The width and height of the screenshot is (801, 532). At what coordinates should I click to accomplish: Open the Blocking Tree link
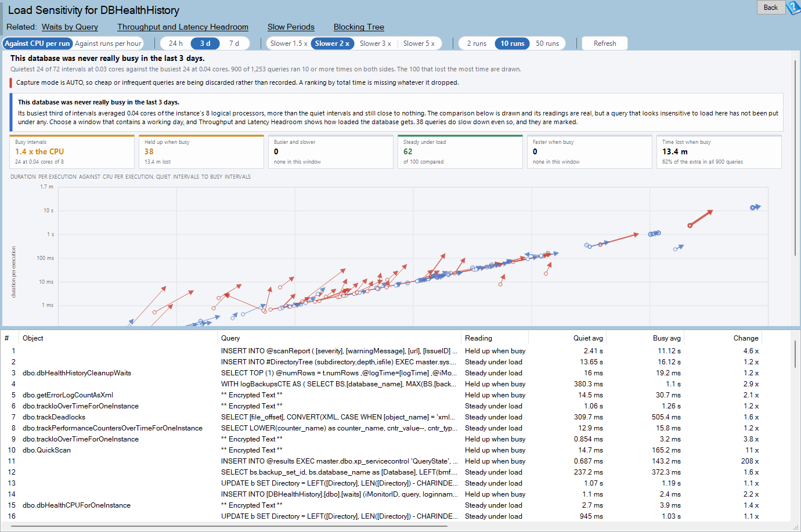click(x=359, y=27)
